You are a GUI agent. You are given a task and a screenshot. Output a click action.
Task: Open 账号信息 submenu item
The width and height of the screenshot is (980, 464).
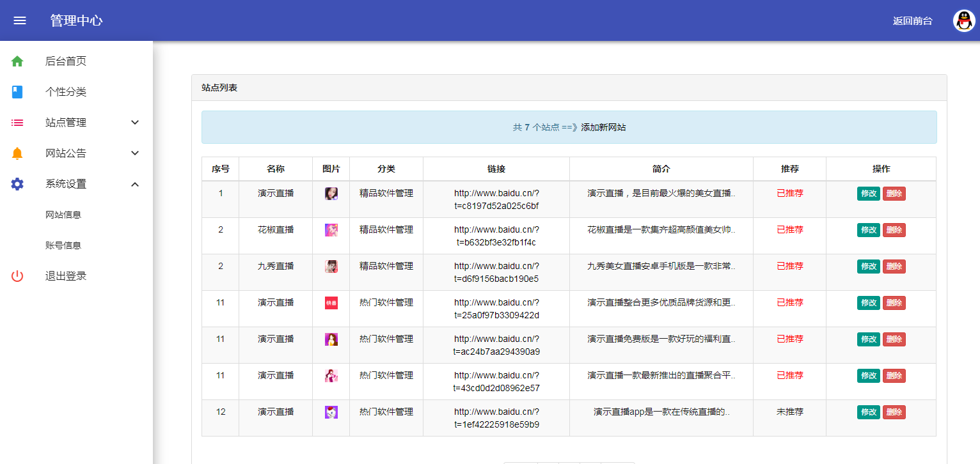coord(63,245)
